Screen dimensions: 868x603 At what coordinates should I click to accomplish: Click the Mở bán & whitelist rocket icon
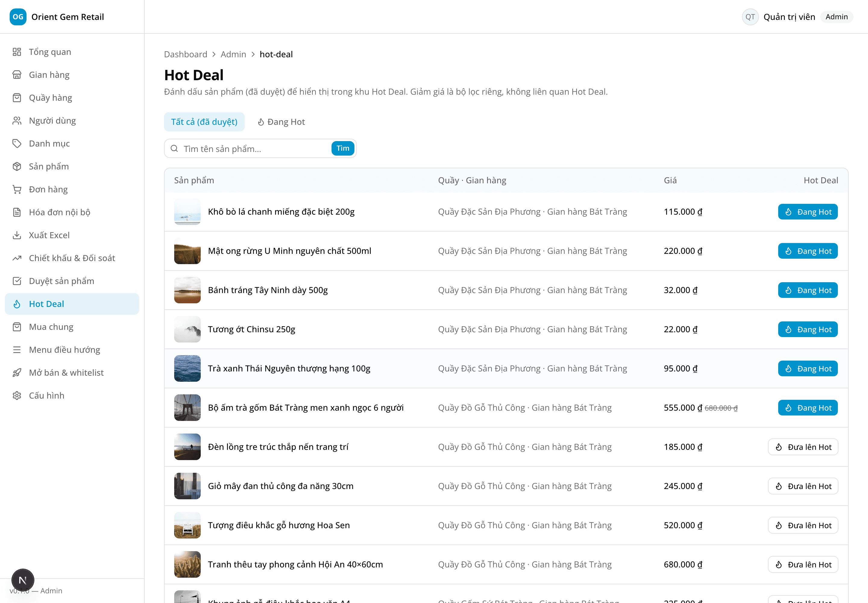tap(17, 373)
